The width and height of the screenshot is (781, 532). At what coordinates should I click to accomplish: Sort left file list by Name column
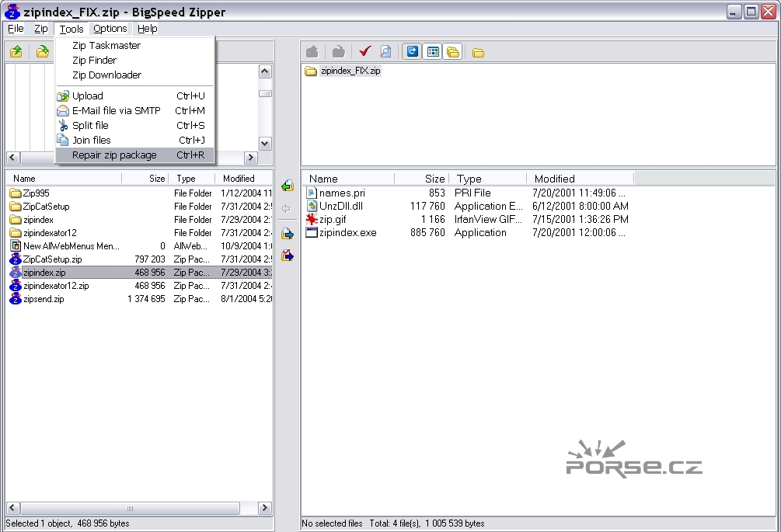(64, 179)
